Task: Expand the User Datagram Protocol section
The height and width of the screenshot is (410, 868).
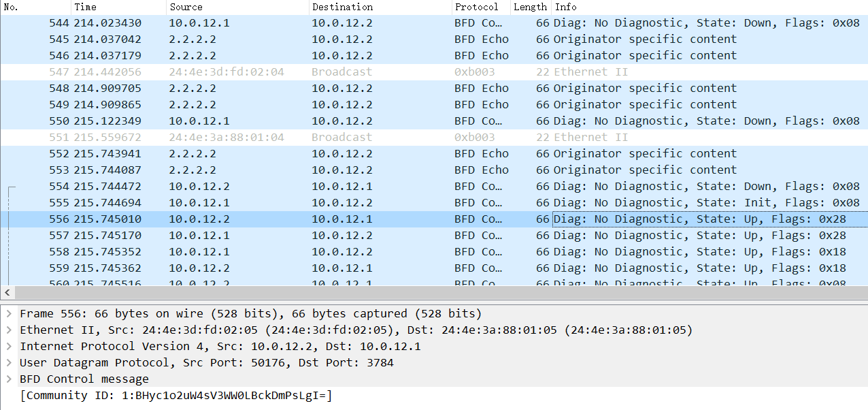Action: pos(8,363)
